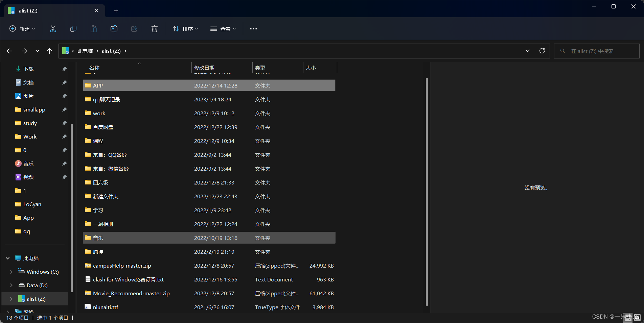Unpin the smallapp pin icon
The image size is (644, 323).
[64, 109]
